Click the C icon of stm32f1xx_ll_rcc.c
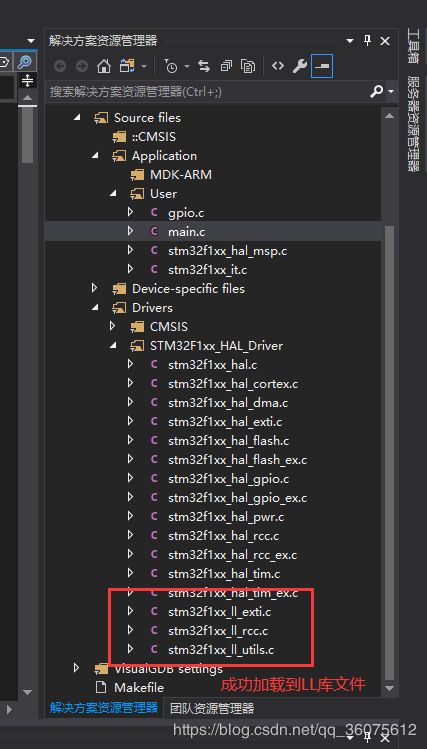 [154, 630]
